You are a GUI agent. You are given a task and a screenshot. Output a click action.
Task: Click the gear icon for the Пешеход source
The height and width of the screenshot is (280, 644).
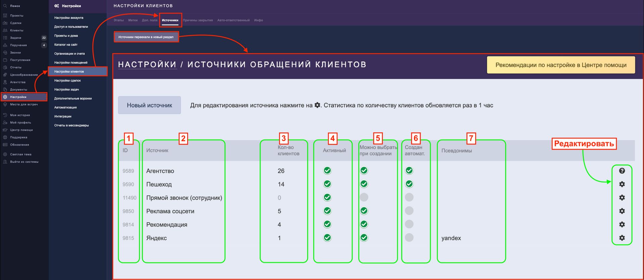point(622,184)
